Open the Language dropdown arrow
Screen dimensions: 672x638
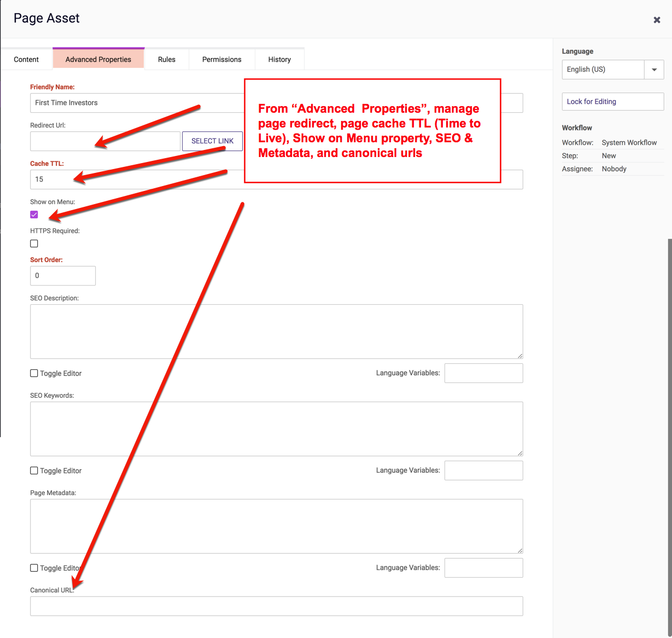pos(654,70)
